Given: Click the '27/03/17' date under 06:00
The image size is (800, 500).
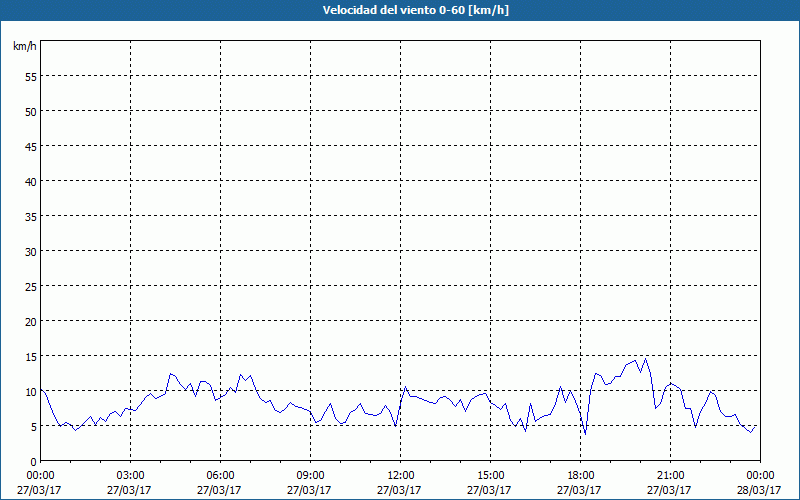Looking at the screenshot, I should 219,490.
